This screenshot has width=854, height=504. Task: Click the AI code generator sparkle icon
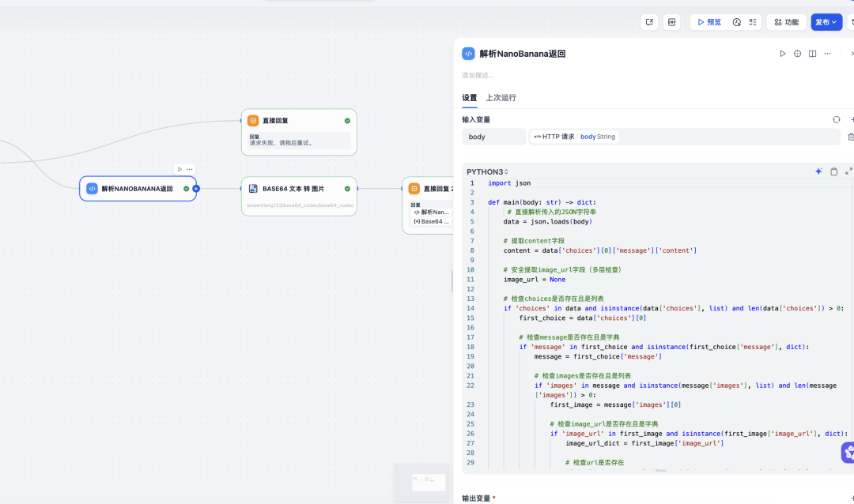click(x=818, y=171)
